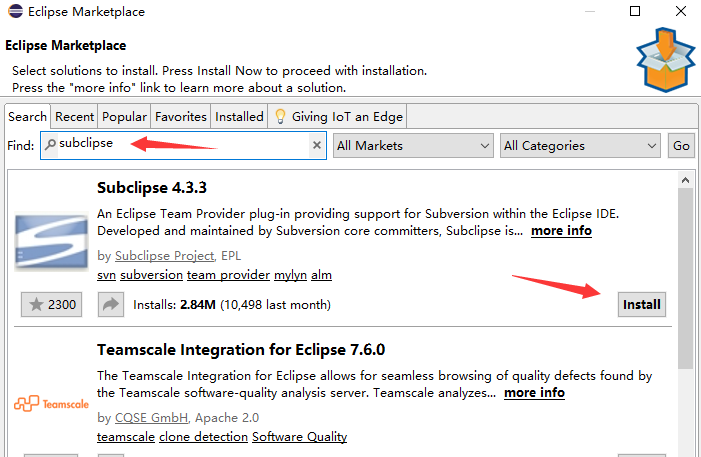Switch to the Installed tab
Image resolution: width=701 pixels, height=457 pixels.
point(240,117)
